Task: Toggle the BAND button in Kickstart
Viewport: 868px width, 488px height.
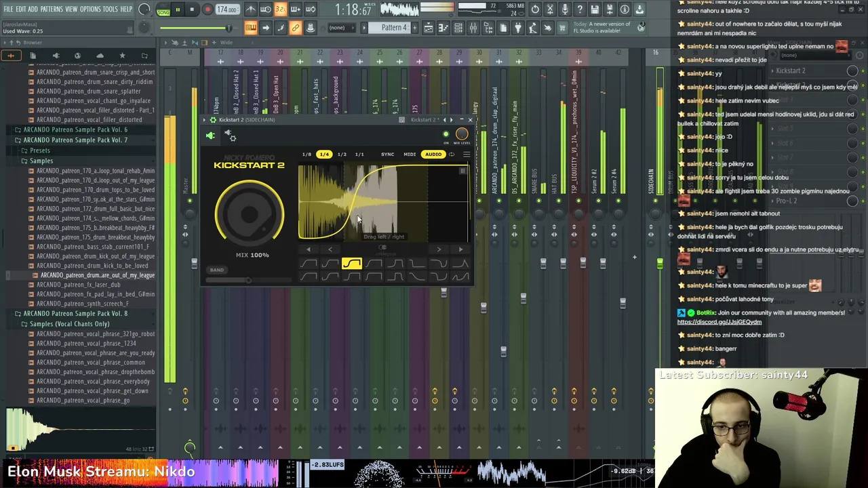Action: pyautogui.click(x=217, y=270)
